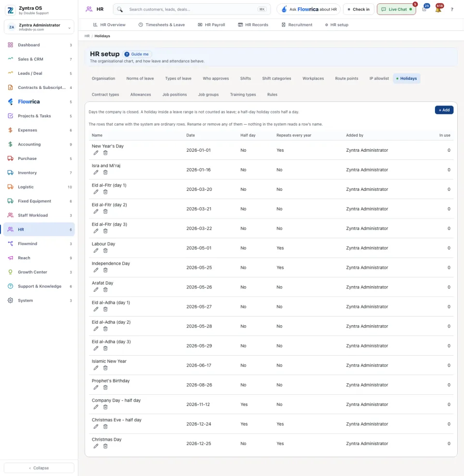Edit Eid al-Fitr (day 1) holiday

tap(96, 192)
